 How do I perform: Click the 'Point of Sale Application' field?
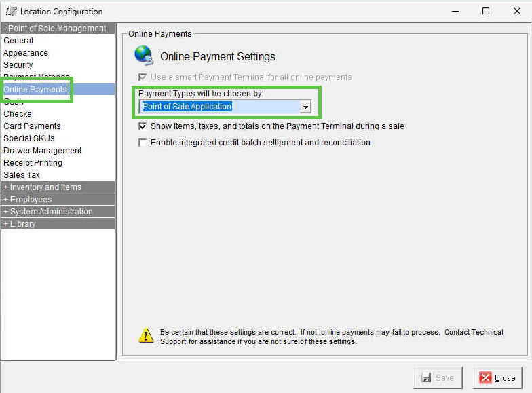pos(218,107)
